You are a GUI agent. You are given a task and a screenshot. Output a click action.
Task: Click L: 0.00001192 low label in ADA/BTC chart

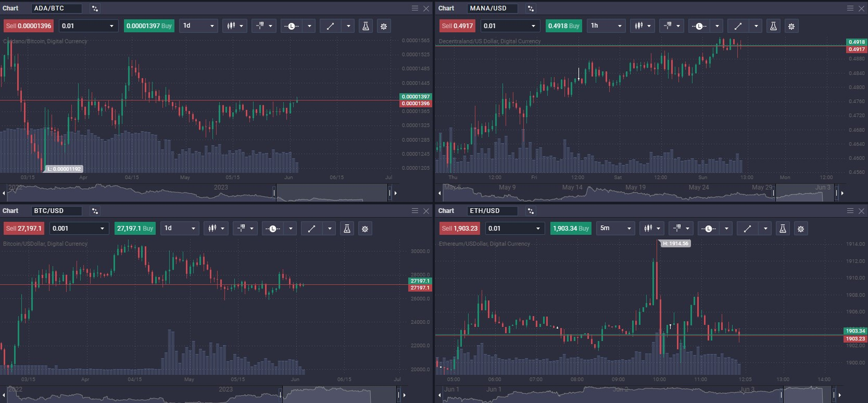click(x=64, y=169)
